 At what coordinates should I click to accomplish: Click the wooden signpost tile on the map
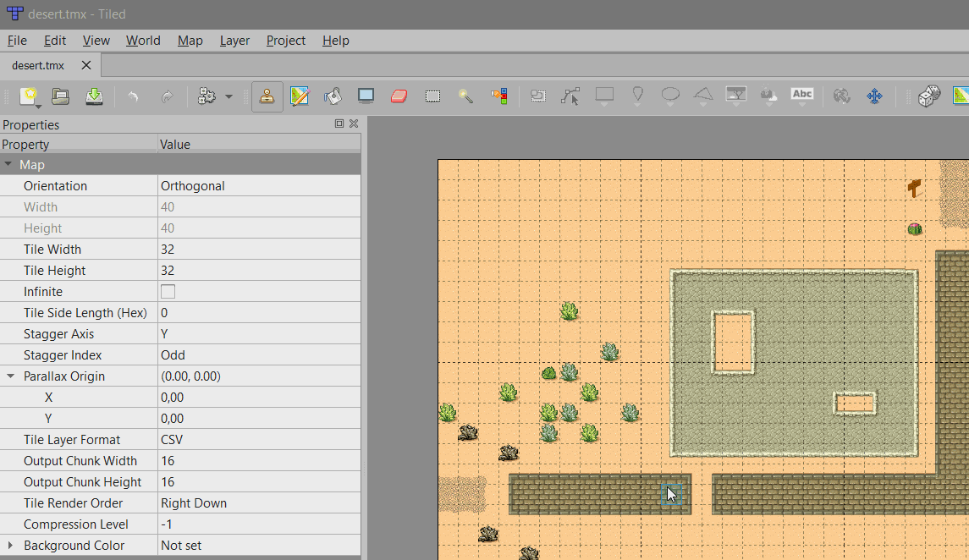point(915,189)
